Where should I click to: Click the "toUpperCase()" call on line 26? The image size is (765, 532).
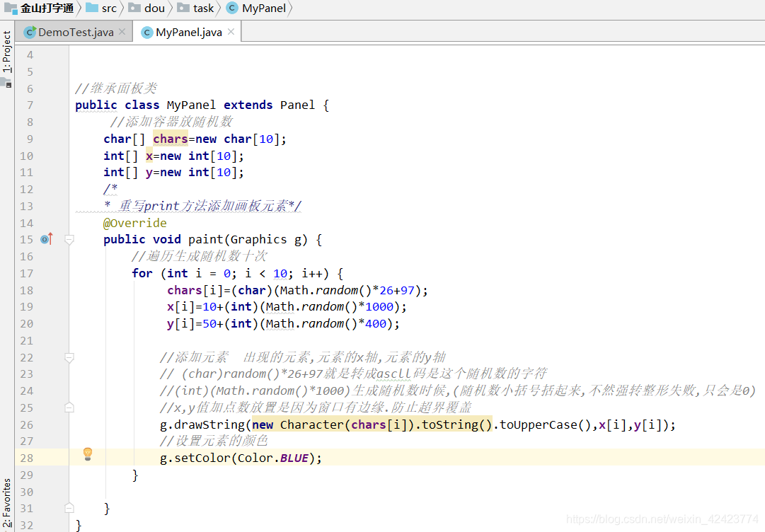546,424
